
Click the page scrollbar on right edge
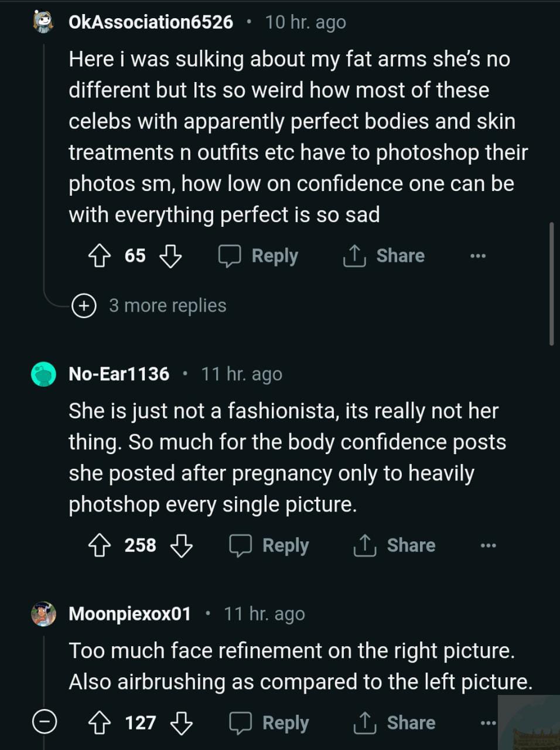click(x=552, y=284)
